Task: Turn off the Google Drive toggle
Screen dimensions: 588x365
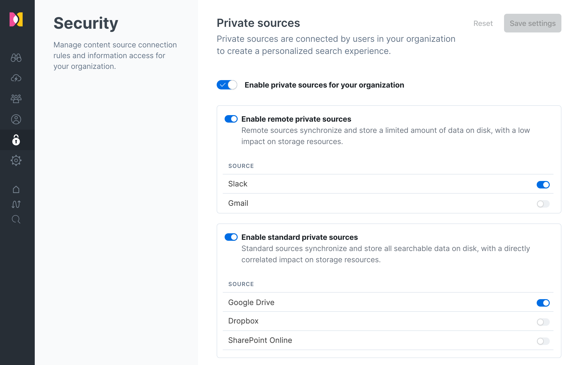Action: click(543, 303)
